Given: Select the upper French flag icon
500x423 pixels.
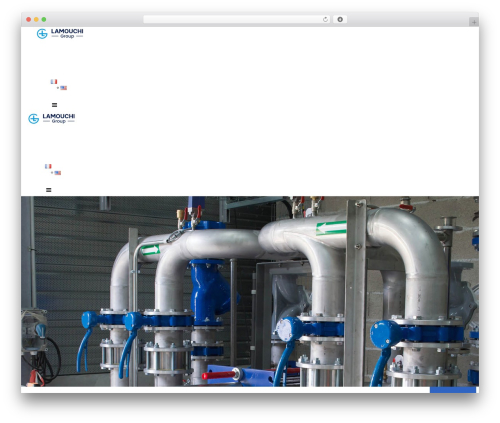Looking at the screenshot, I should [x=54, y=82].
